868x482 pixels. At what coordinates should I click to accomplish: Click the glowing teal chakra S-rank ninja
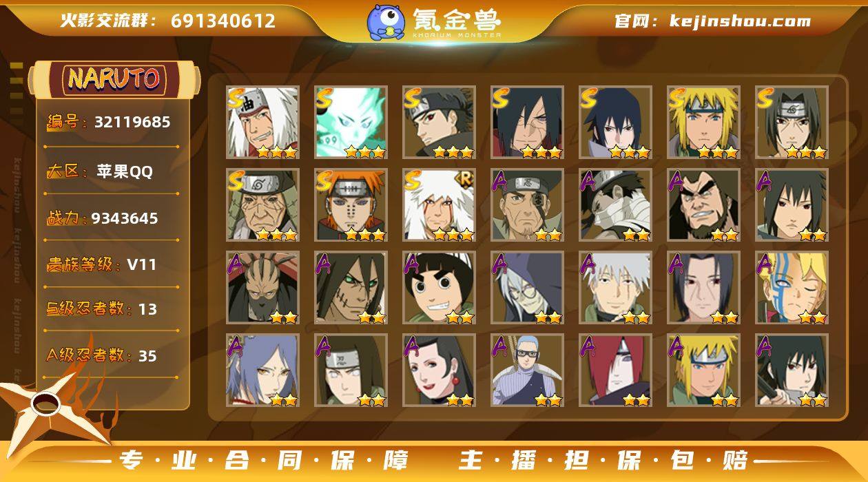[x=351, y=123]
